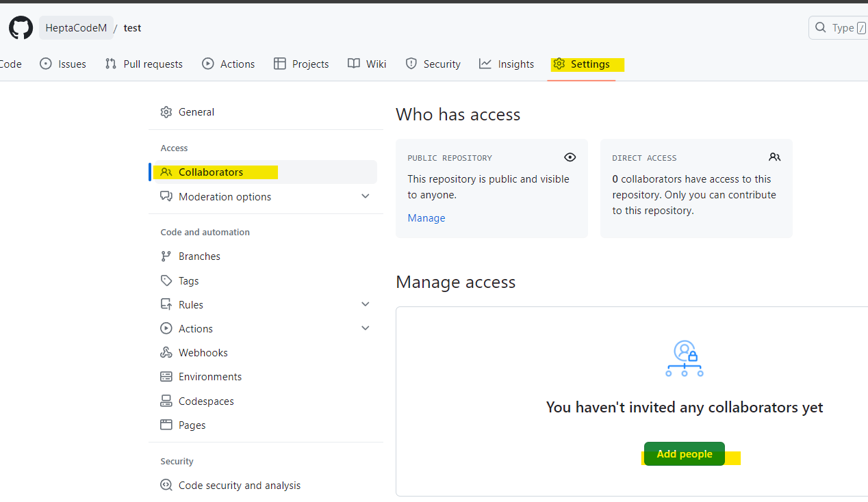Switch to the Issues tab
Image resolution: width=868 pixels, height=502 pixels.
point(63,64)
